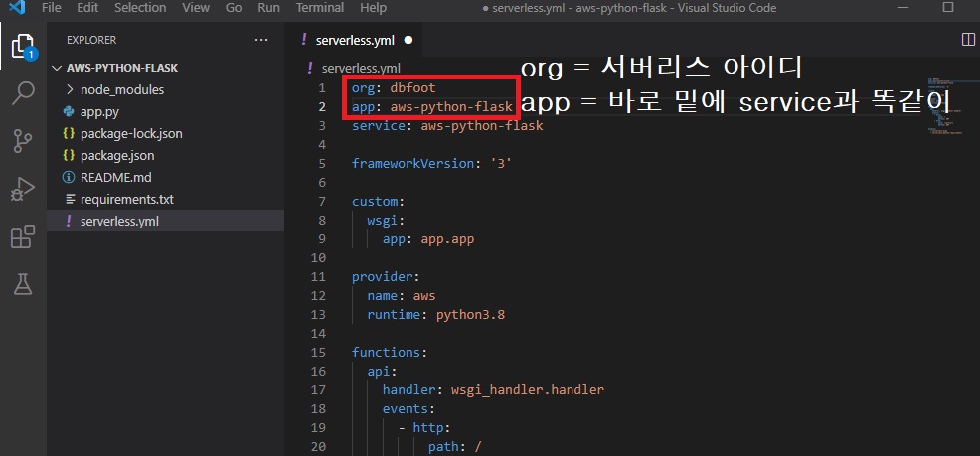
Task: Click the split editor icon
Action: tap(967, 40)
